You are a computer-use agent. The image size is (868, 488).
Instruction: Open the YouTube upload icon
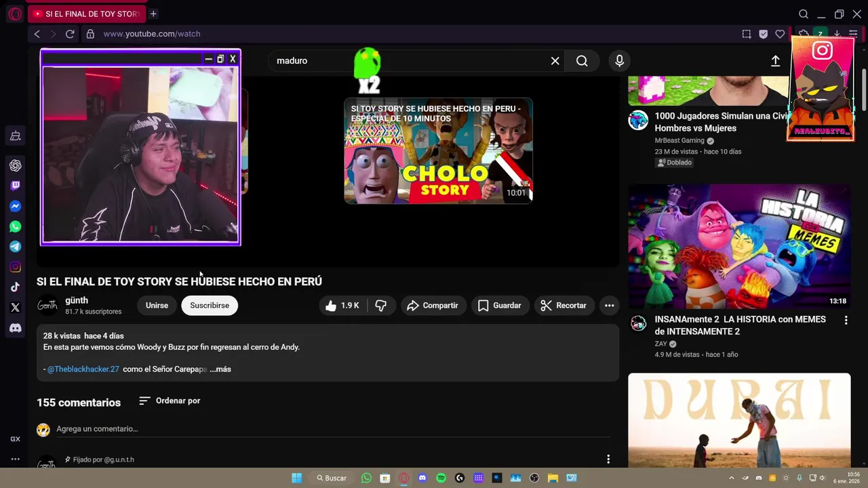(776, 61)
